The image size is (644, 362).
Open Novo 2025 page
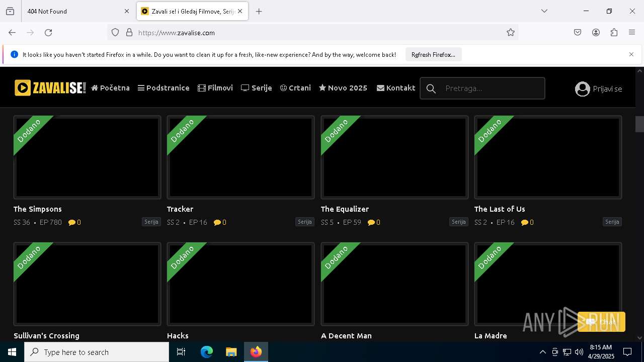(x=343, y=88)
